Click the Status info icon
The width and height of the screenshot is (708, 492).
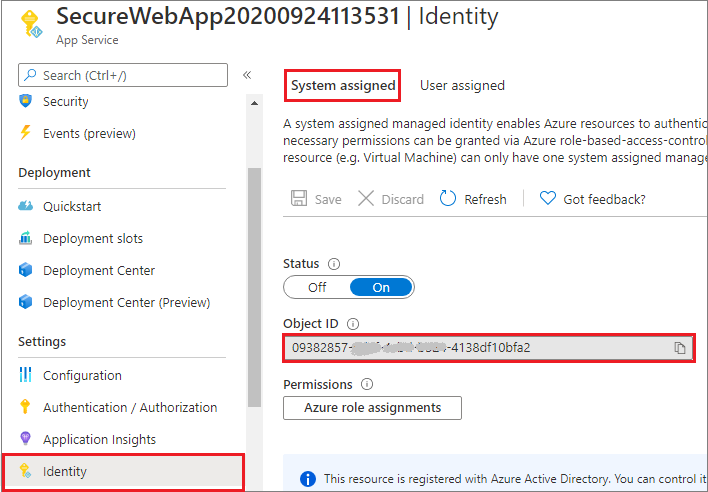click(334, 264)
